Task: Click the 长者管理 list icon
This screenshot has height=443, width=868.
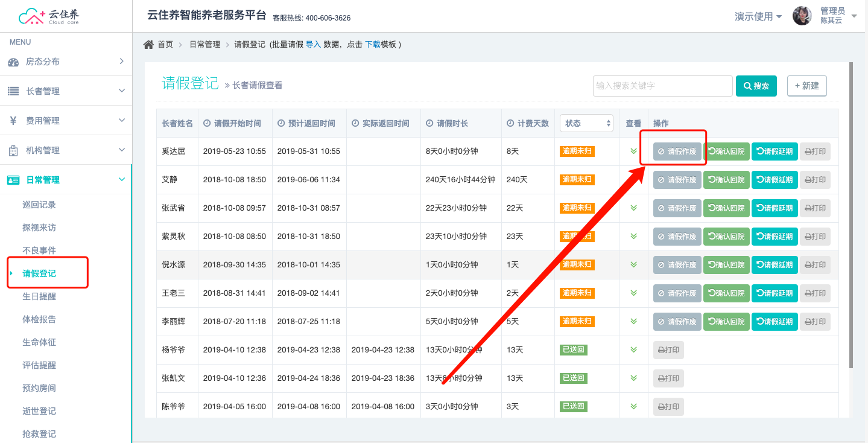Action: 13,91
